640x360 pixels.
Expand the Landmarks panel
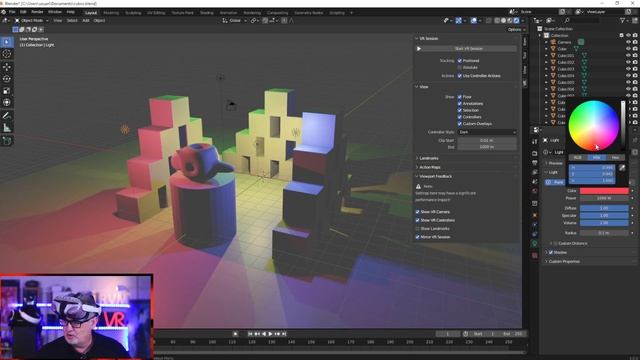pos(429,158)
